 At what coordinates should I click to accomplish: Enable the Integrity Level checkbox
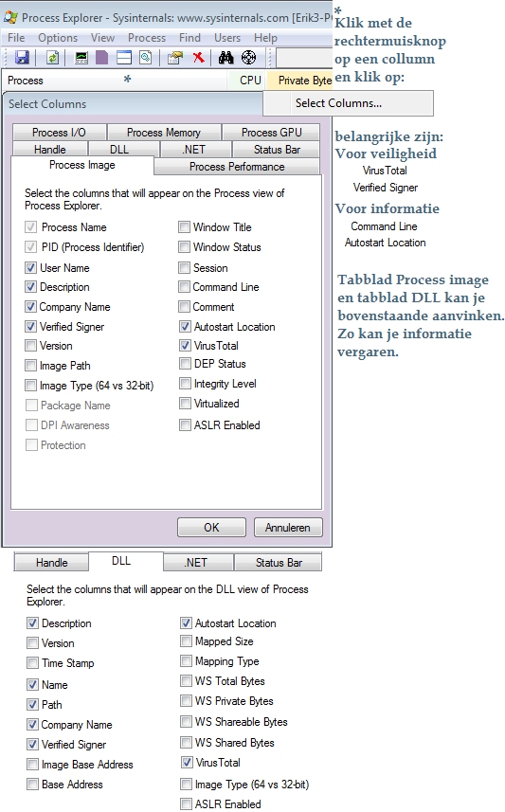[x=185, y=383]
